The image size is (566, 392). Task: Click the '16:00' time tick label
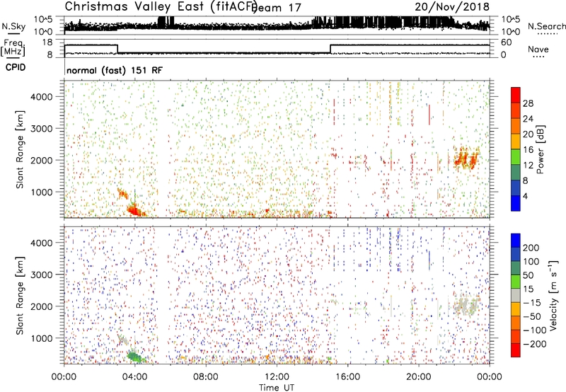347,377
